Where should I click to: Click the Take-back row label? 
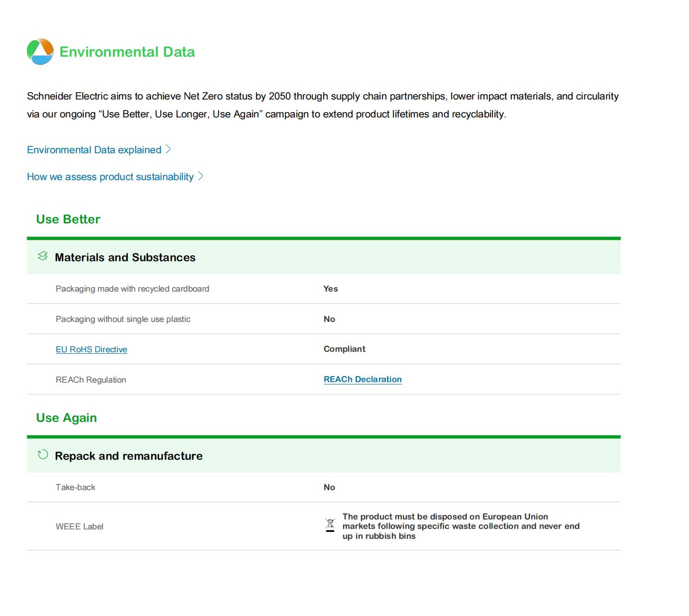(x=75, y=487)
